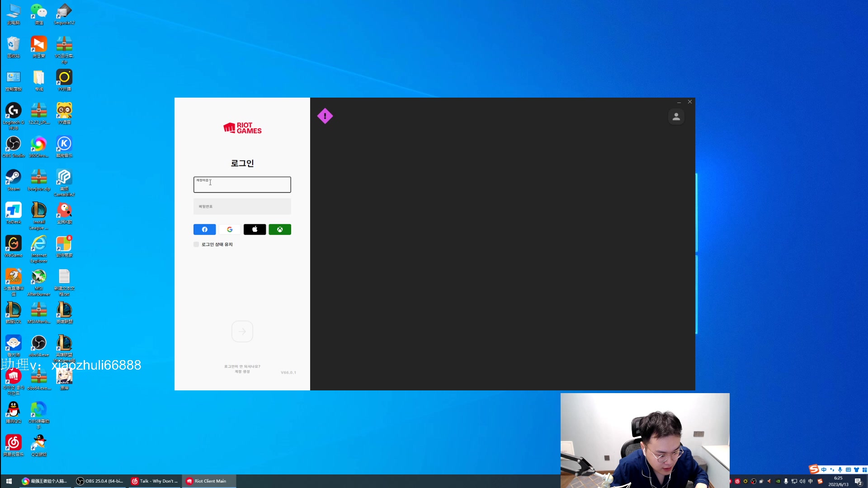Viewport: 868px width, 488px height.
Task: Enable the stay signed in checkbox
Action: (x=196, y=244)
